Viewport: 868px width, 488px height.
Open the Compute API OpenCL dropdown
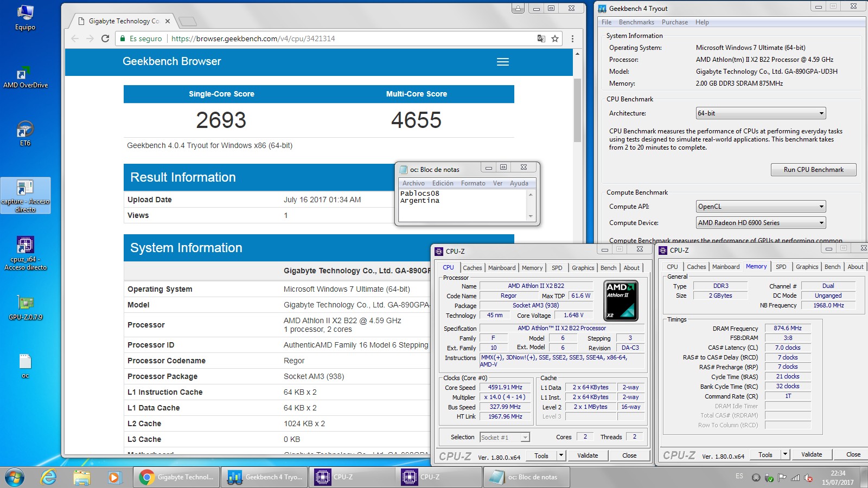click(761, 207)
